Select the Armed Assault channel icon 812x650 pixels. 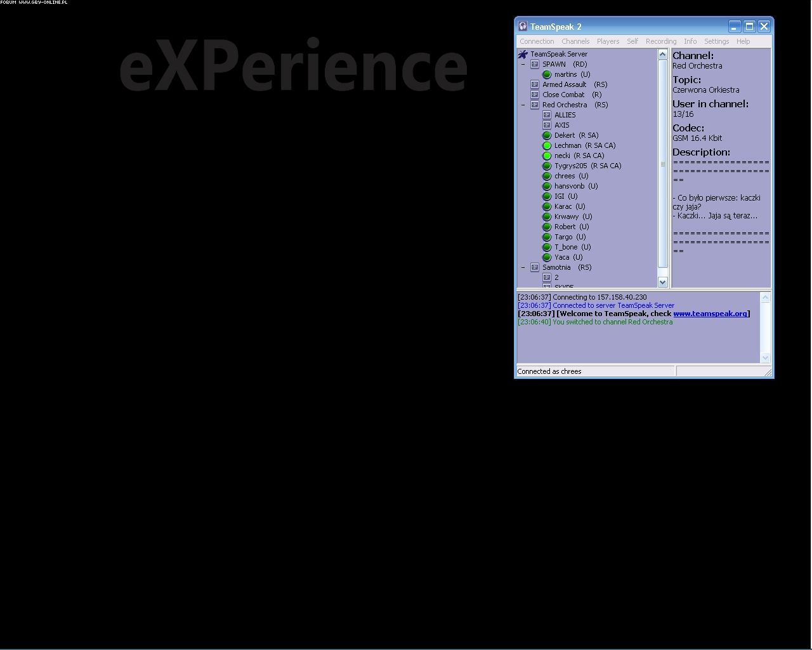(x=535, y=84)
